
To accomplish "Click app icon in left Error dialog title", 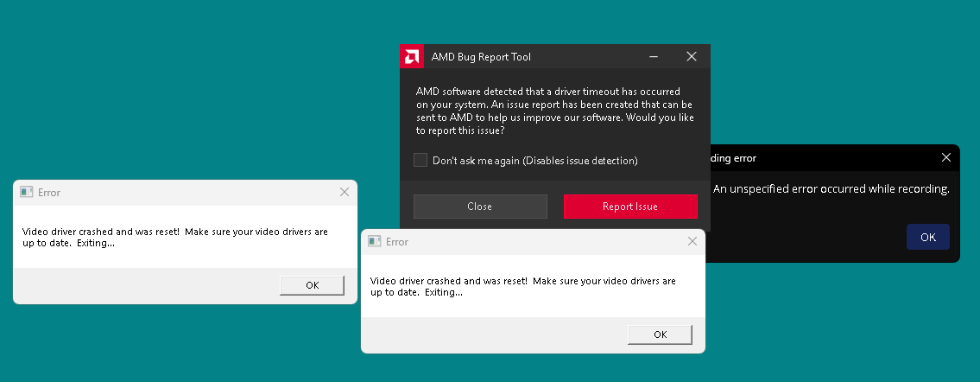I will click(x=26, y=192).
